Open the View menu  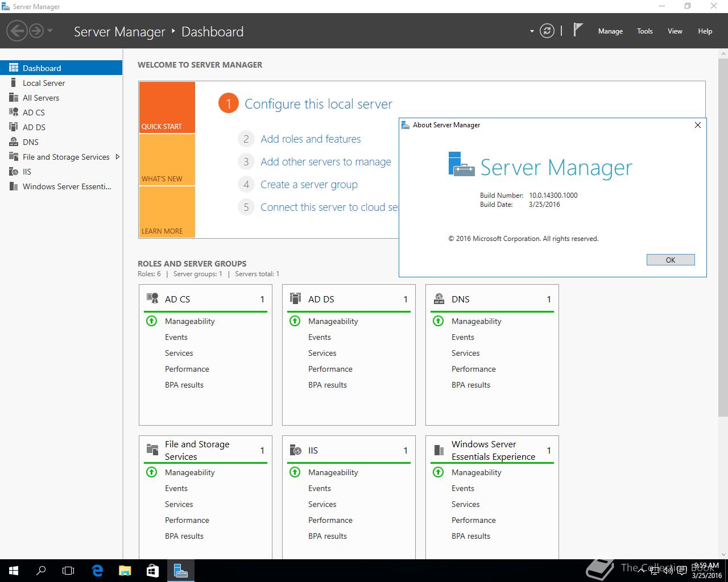click(675, 31)
